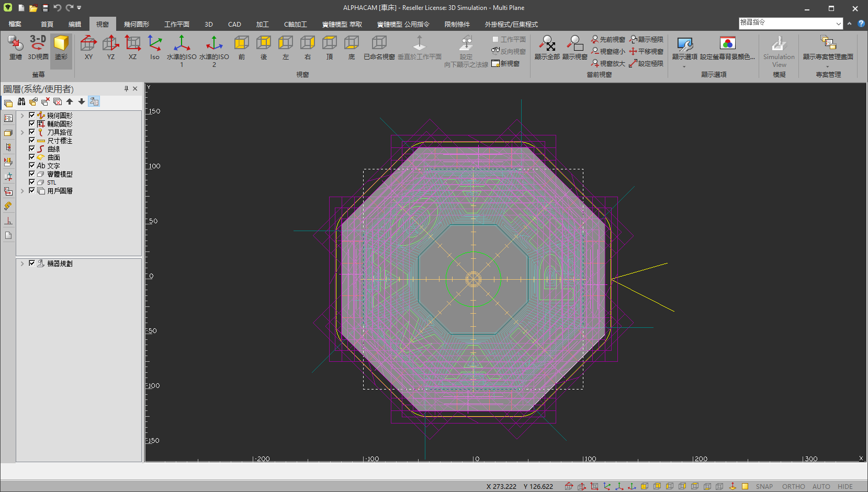The image size is (868, 492).
Task: Expand the 機器規劃 tree node
Action: (x=22, y=264)
